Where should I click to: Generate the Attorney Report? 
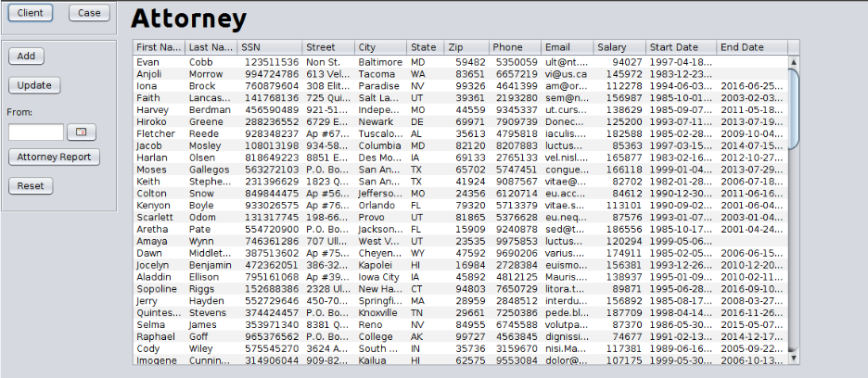tap(54, 157)
